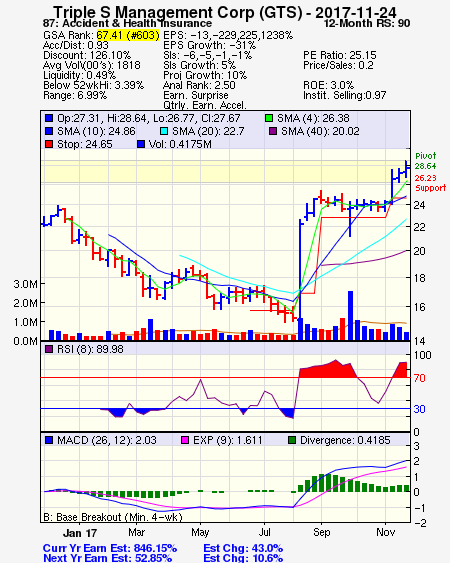This screenshot has width=450, height=563.
Task: Click the Earn. Surprise text
Action: pos(196,96)
